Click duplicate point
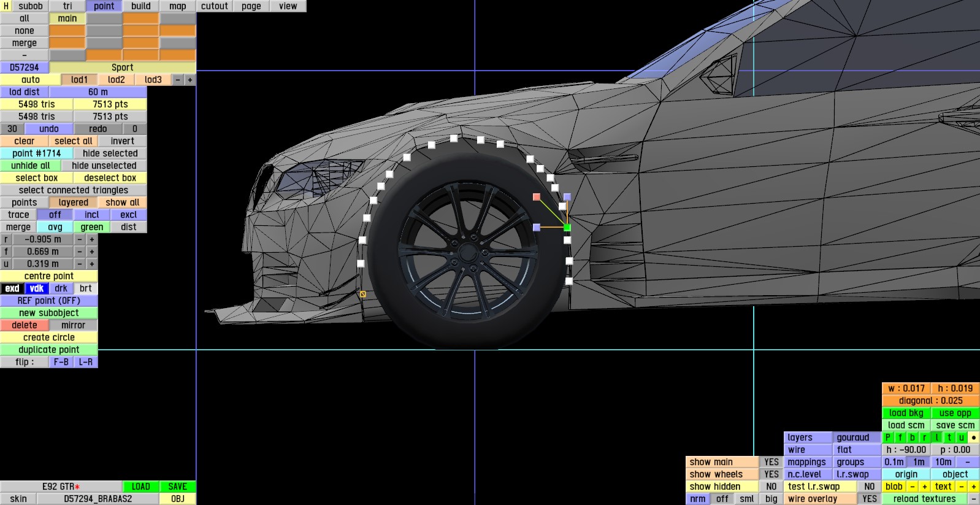The height and width of the screenshot is (505, 980). click(x=49, y=350)
